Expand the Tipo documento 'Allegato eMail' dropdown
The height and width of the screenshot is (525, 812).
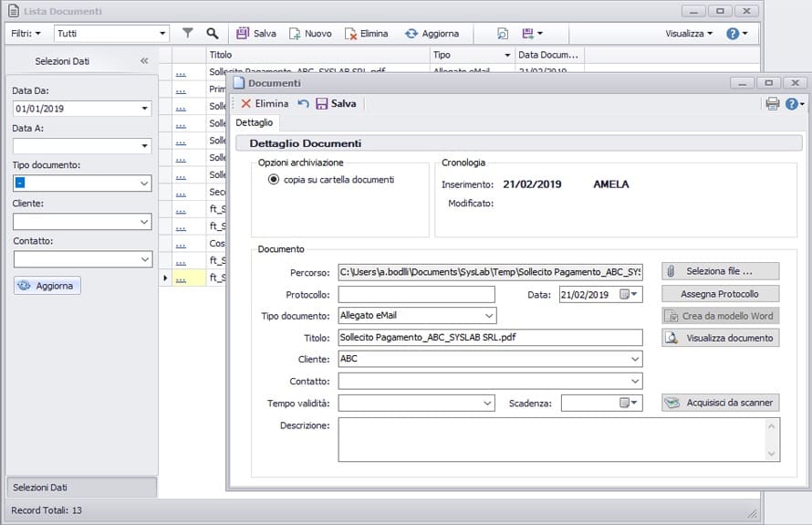pos(489,316)
